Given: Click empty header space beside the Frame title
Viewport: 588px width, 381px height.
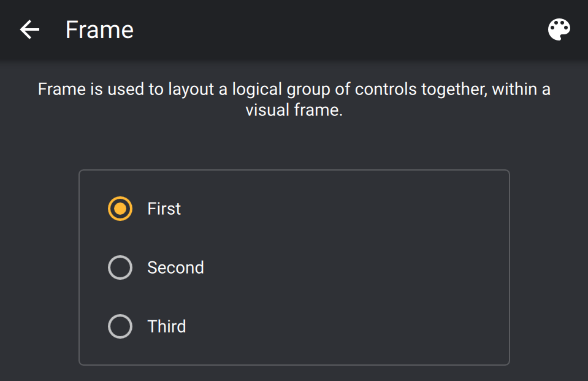Looking at the screenshot, I should [x=337, y=29].
